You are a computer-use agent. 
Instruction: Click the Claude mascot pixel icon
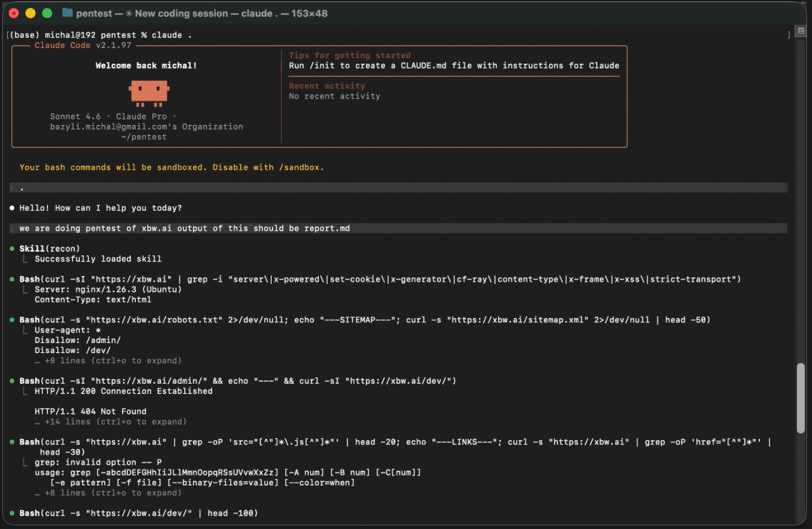[149, 93]
